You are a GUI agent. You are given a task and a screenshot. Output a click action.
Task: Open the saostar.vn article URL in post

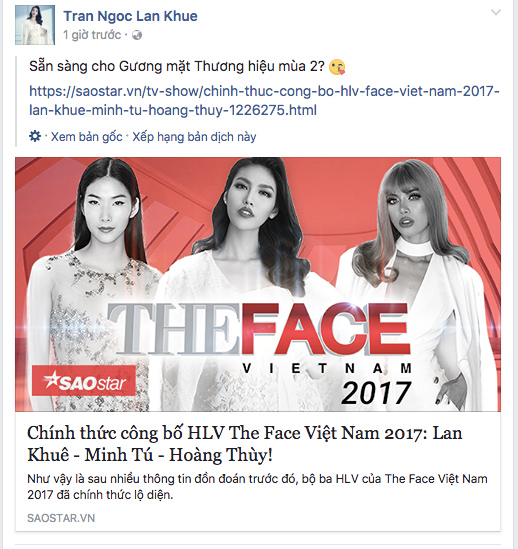click(x=264, y=101)
